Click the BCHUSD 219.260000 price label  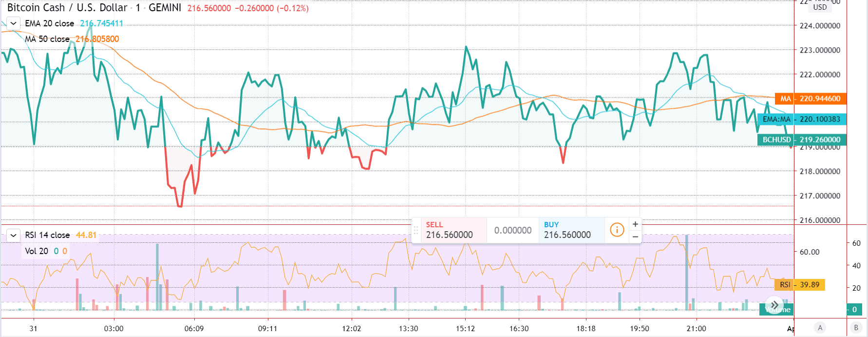tap(802, 139)
